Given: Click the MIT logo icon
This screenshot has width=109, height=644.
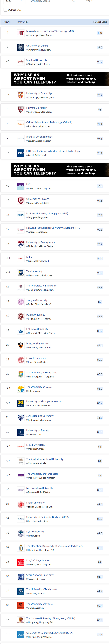Looking at the screenshot, I should (x=21, y=33).
